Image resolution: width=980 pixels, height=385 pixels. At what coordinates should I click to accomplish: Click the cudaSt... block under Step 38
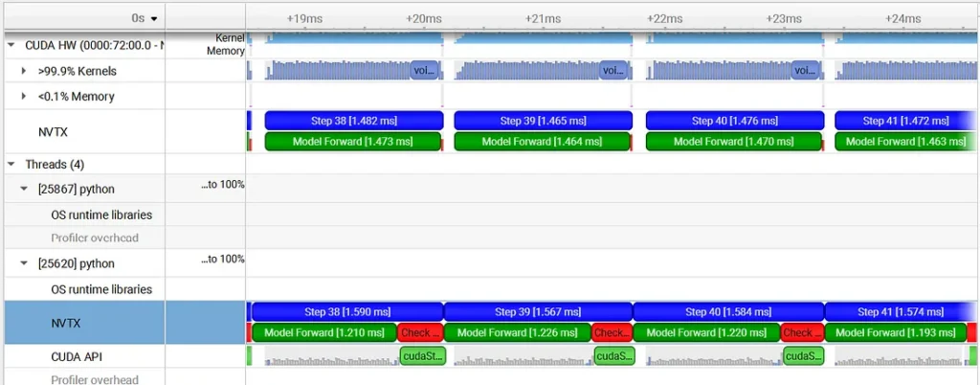[x=421, y=356]
